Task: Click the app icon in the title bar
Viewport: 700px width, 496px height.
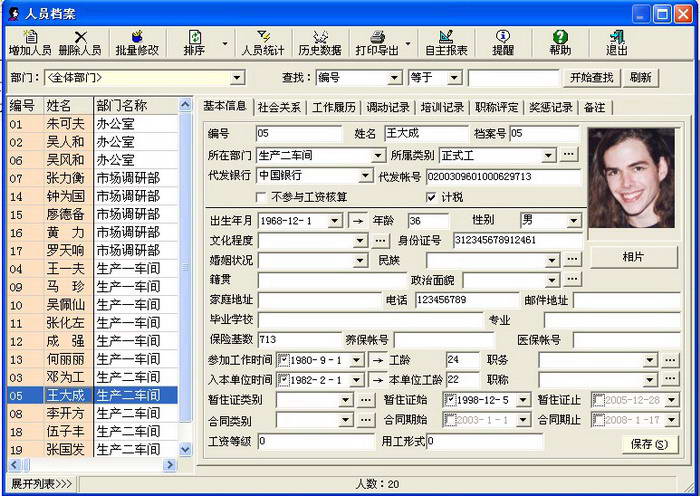Action: [14, 13]
